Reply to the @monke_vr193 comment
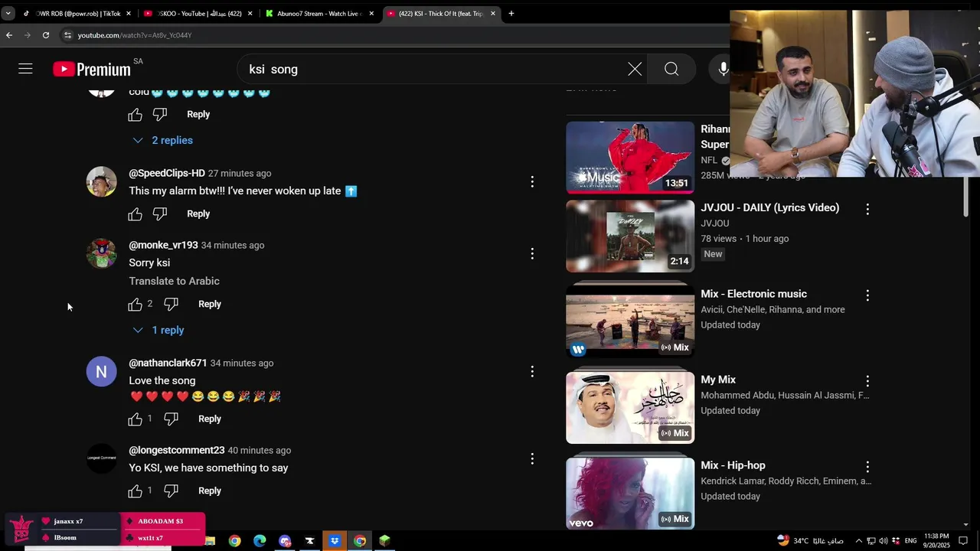The image size is (980, 551). (210, 305)
